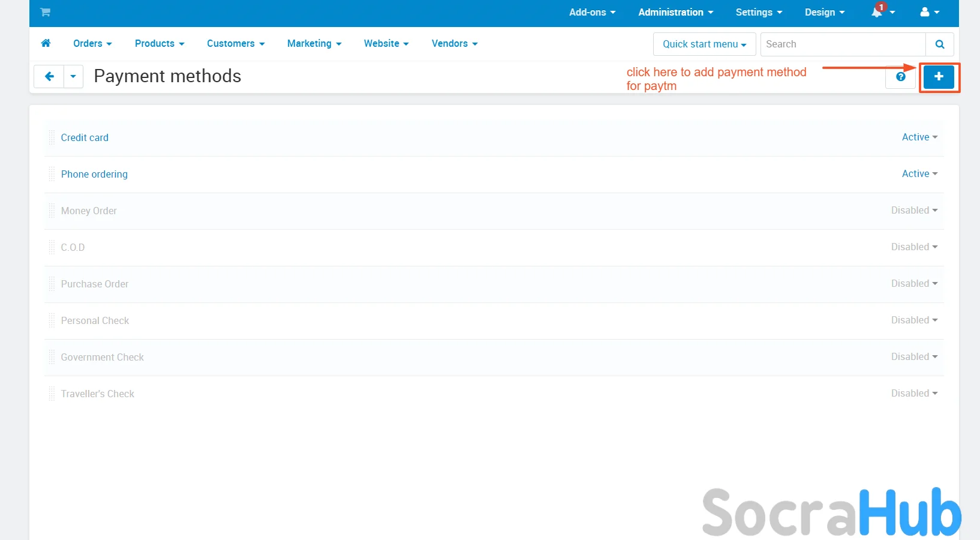Go to the home dashboard icon
The width and height of the screenshot is (980, 540).
[x=46, y=43]
